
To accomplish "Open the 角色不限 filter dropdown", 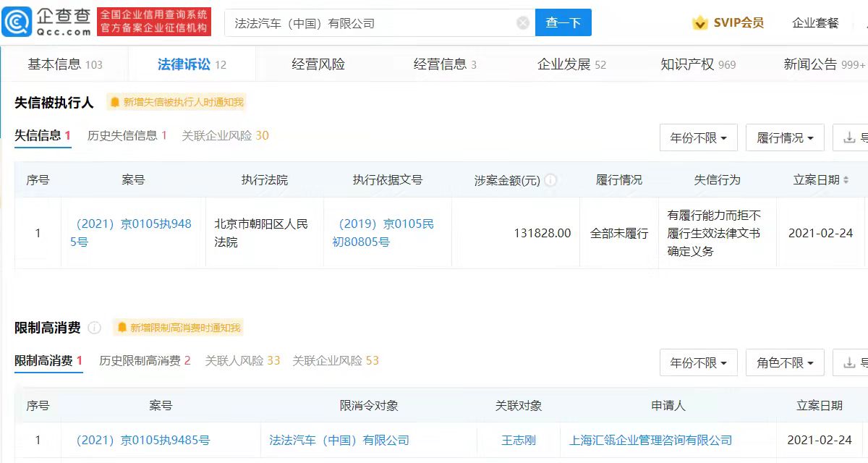I will click(784, 362).
